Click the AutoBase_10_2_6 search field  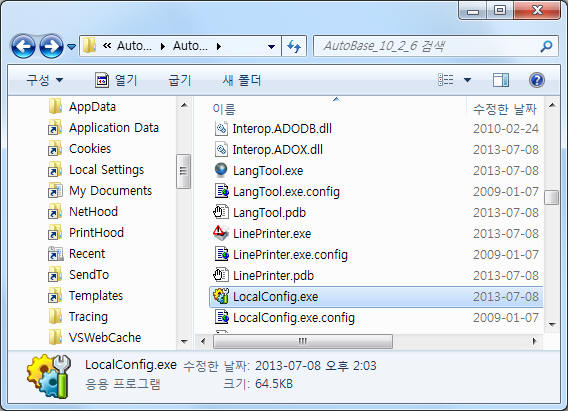(426, 46)
